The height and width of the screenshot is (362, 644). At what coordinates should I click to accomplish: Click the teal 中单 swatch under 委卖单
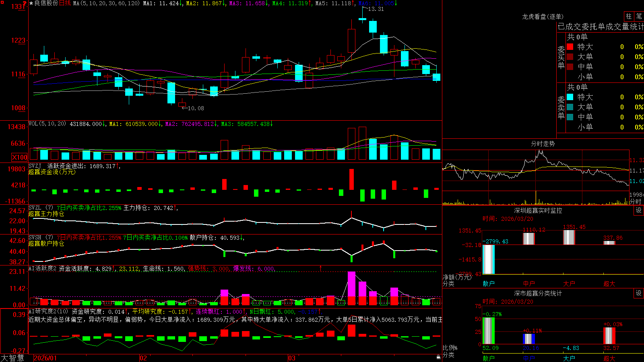coord(570,117)
